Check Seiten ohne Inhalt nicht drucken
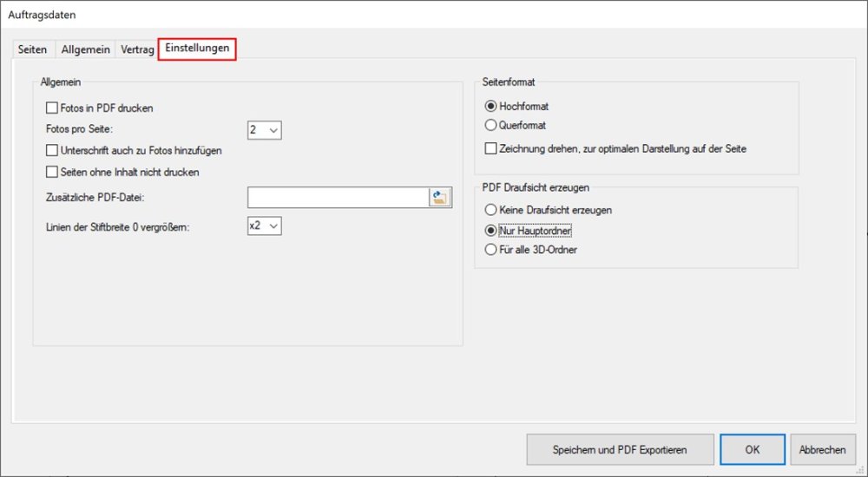Image resolution: width=868 pixels, height=477 pixels. (x=51, y=173)
